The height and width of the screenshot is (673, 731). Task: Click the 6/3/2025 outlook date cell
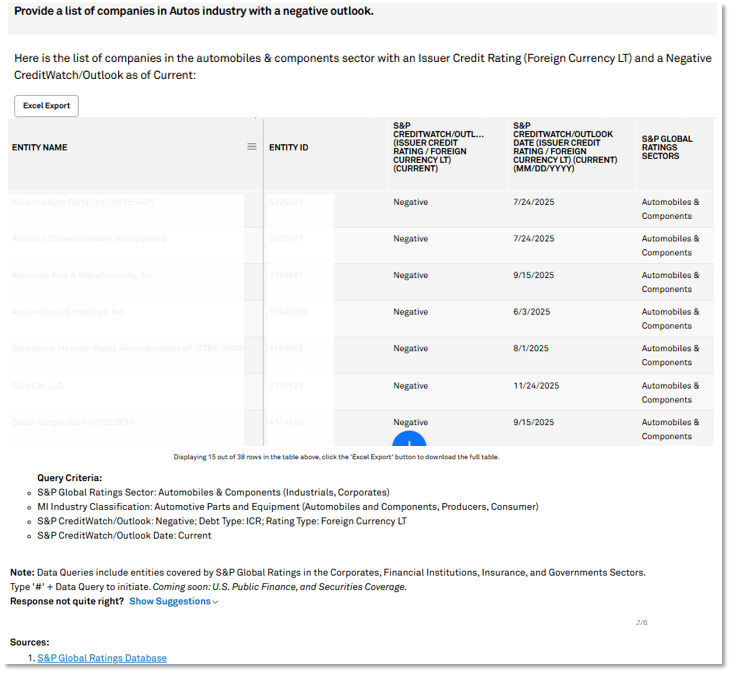[x=530, y=312]
